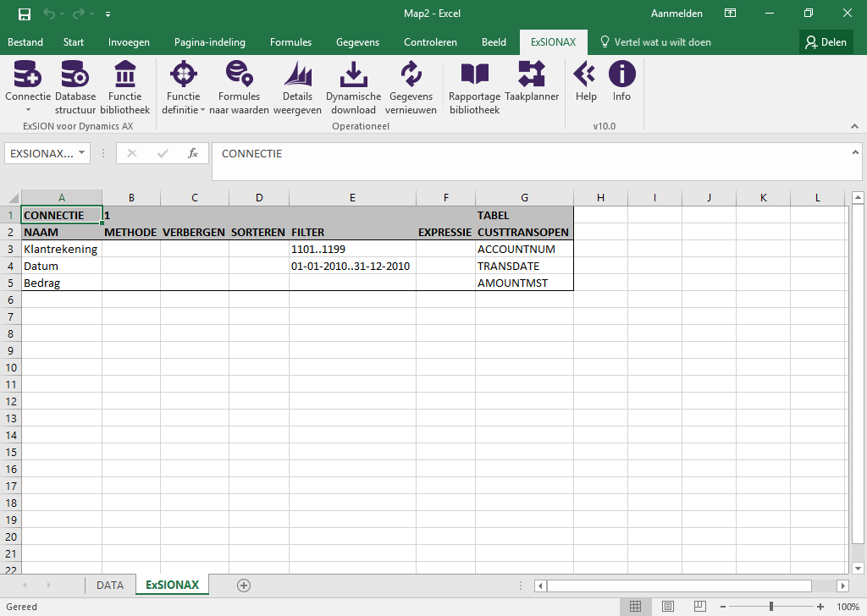
Task: Click the zoom slider handle
Action: pos(771,607)
